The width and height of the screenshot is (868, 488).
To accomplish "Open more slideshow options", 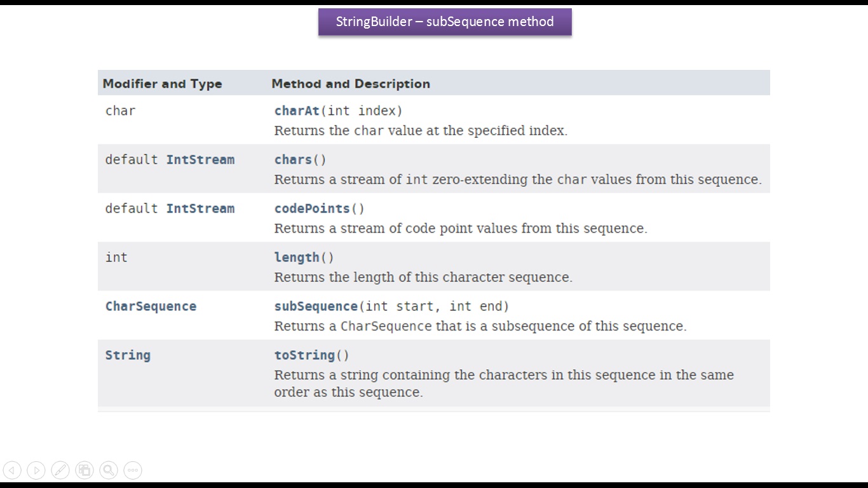I will point(133,470).
